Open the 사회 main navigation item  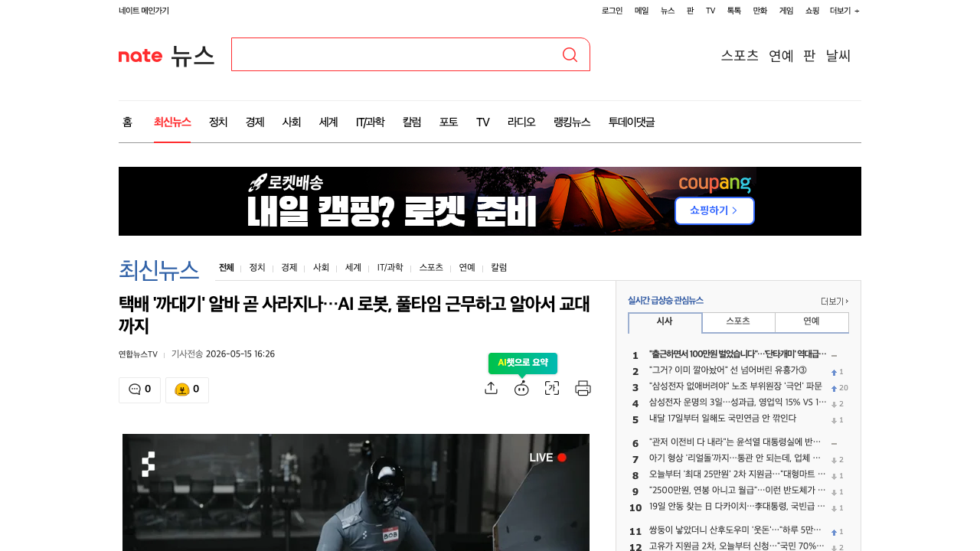(x=292, y=122)
